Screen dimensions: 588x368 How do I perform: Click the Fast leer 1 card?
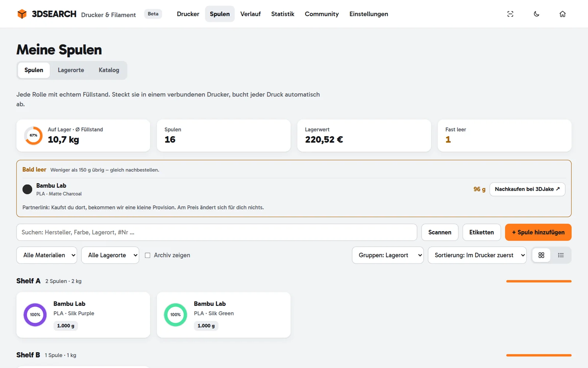tap(505, 135)
